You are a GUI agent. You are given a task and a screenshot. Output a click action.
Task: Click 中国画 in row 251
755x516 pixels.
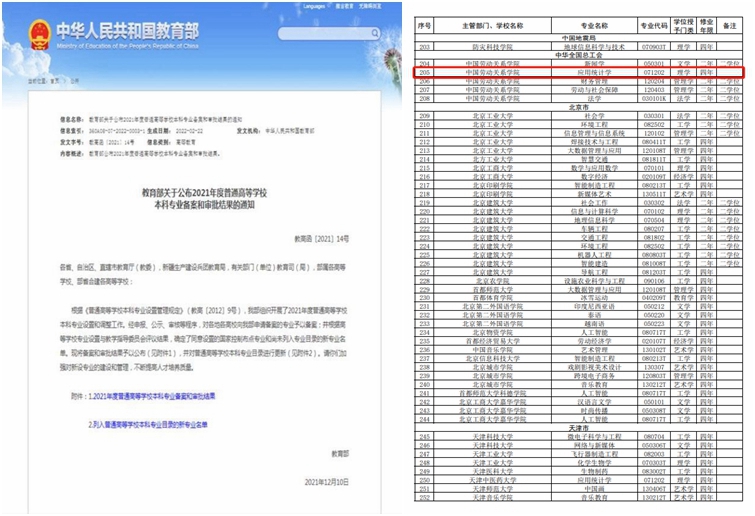[x=594, y=489]
